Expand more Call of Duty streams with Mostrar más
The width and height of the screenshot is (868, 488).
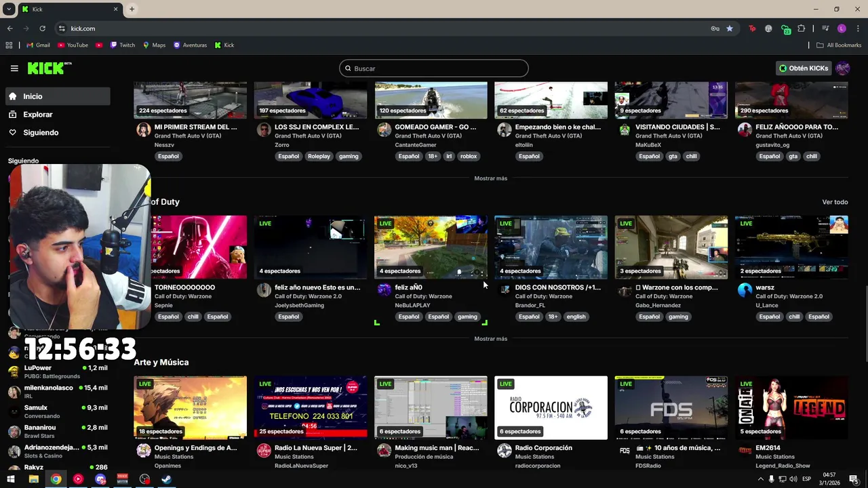[x=491, y=339]
